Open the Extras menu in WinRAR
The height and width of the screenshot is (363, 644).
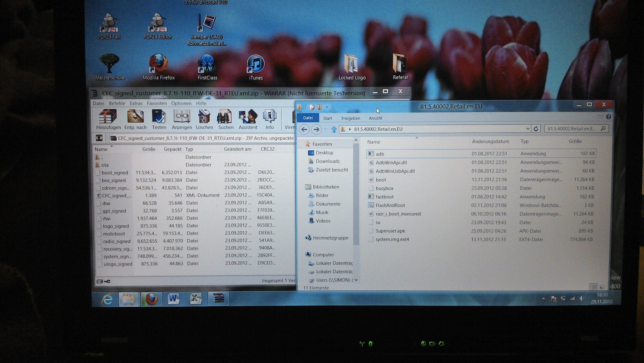[x=136, y=103]
